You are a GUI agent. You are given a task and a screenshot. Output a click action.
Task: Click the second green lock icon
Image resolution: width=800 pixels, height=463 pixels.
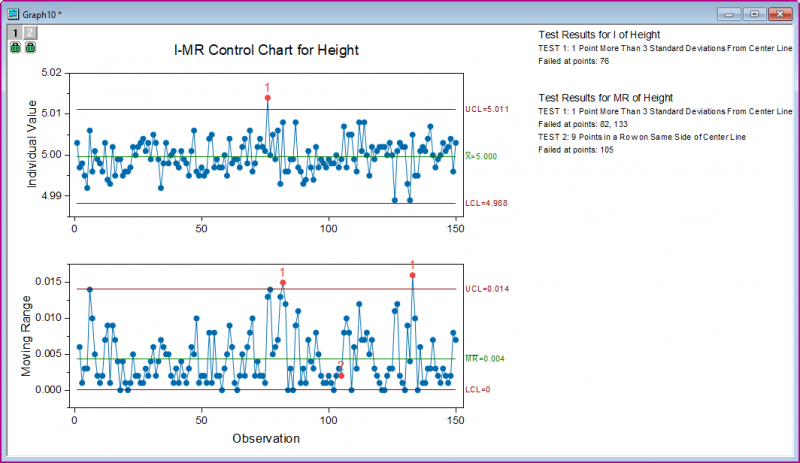(x=30, y=47)
